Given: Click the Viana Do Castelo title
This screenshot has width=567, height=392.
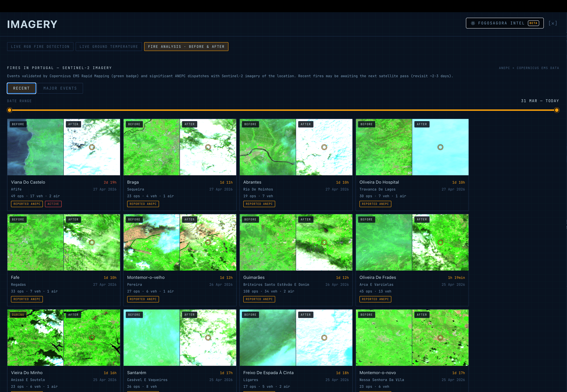Looking at the screenshot, I should 28,182.
